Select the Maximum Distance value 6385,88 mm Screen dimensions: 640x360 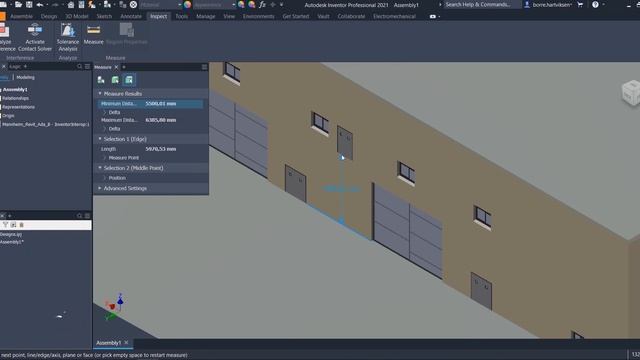click(161, 120)
